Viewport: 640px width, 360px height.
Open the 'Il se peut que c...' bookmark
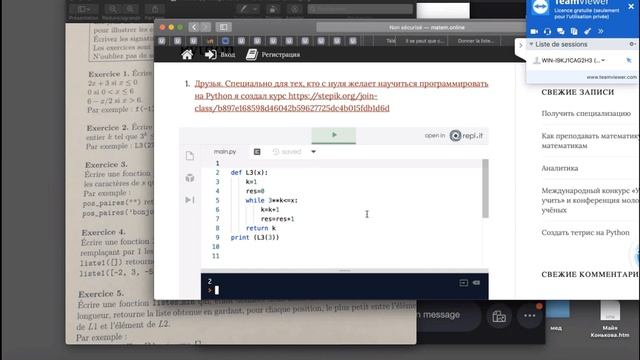(425, 41)
